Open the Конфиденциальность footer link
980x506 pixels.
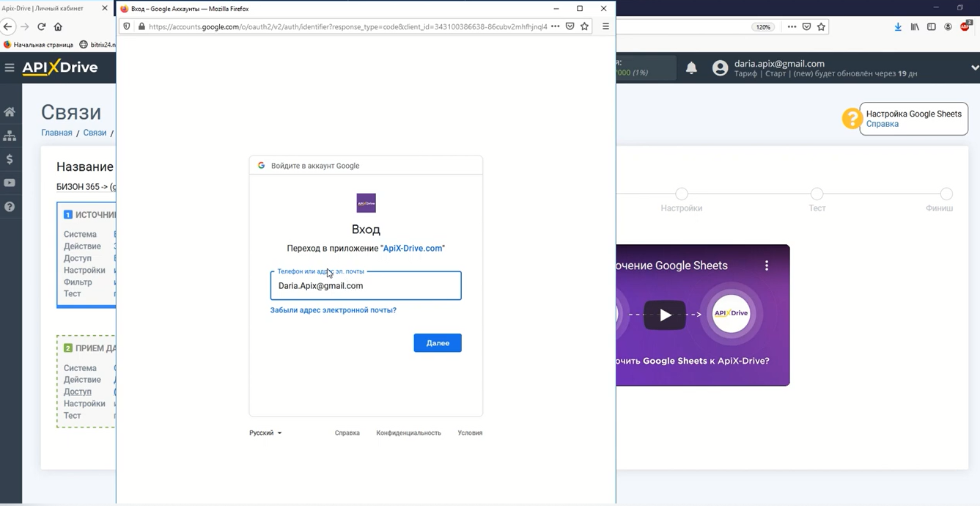tap(409, 433)
